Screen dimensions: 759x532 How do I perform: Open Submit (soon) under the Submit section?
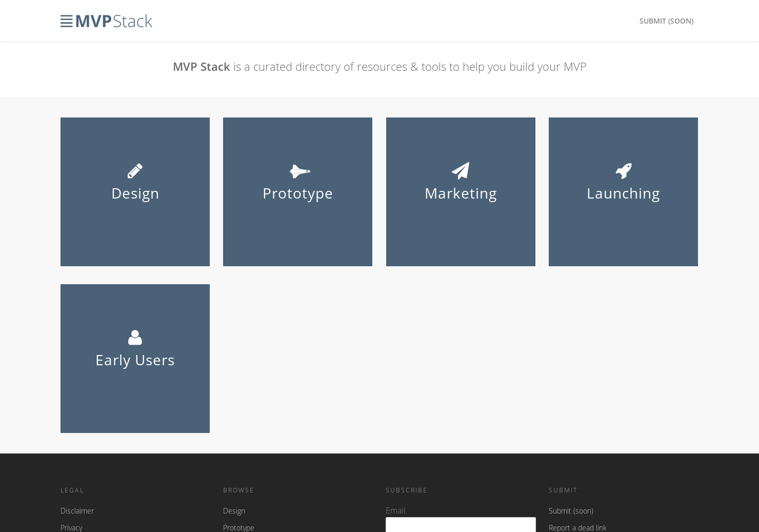tap(571, 510)
